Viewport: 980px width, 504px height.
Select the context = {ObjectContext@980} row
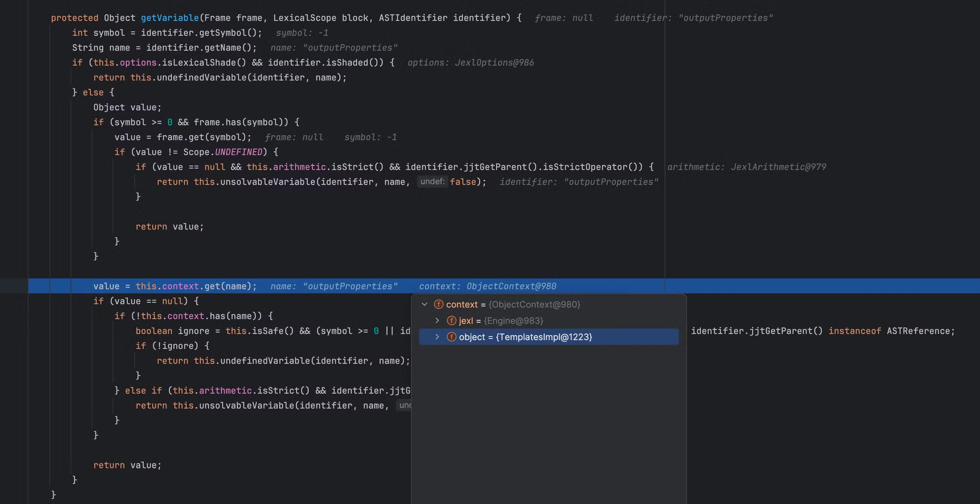pos(513,305)
